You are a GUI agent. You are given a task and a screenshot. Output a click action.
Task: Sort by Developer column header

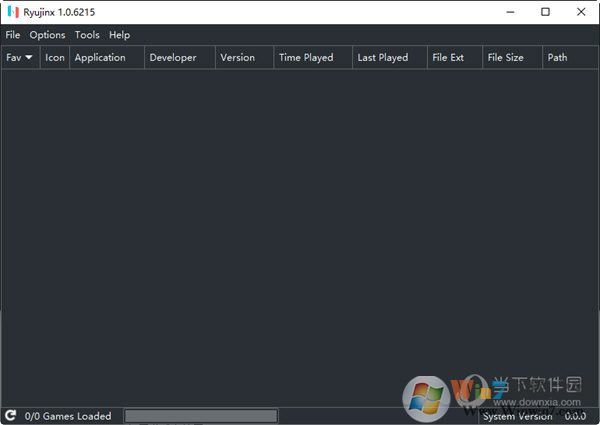(180, 57)
